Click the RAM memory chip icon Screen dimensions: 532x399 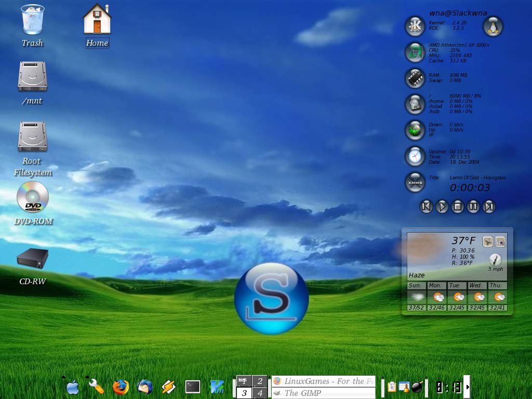click(415, 78)
